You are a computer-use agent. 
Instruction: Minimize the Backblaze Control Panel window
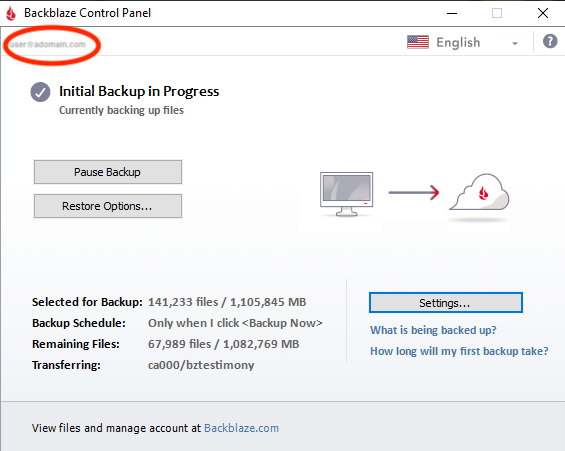(452, 13)
